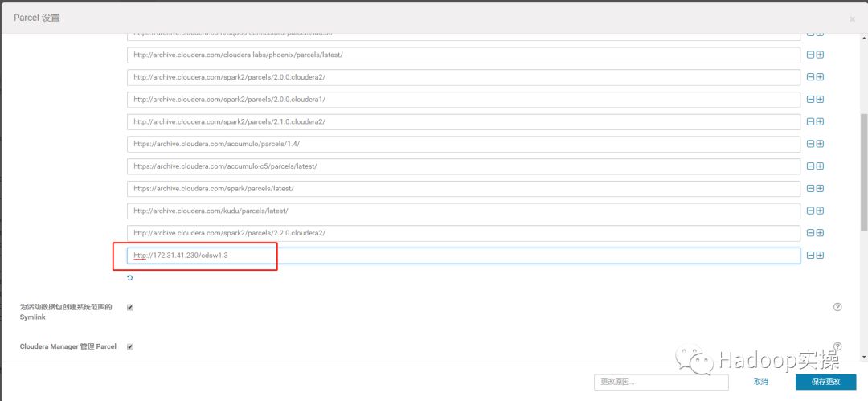The height and width of the screenshot is (401, 868).
Task: Add a row after the cdsw1.3 URL
Action: pos(820,256)
